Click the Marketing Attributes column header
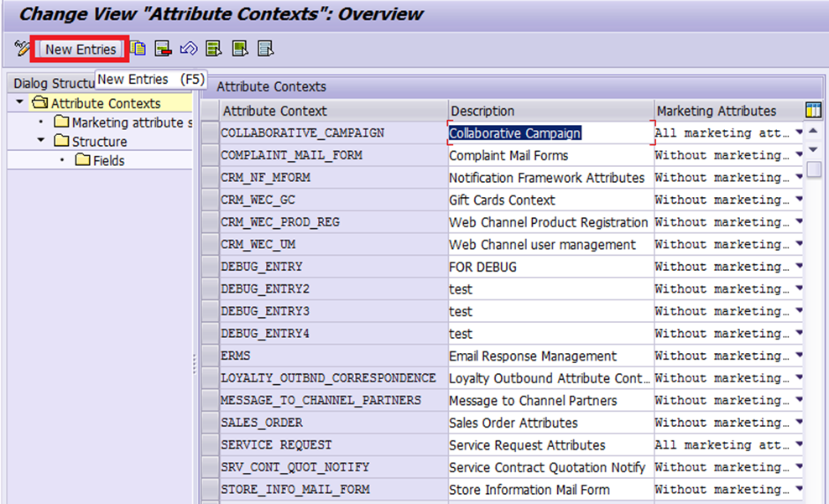This screenshot has width=829, height=504. coord(728,111)
